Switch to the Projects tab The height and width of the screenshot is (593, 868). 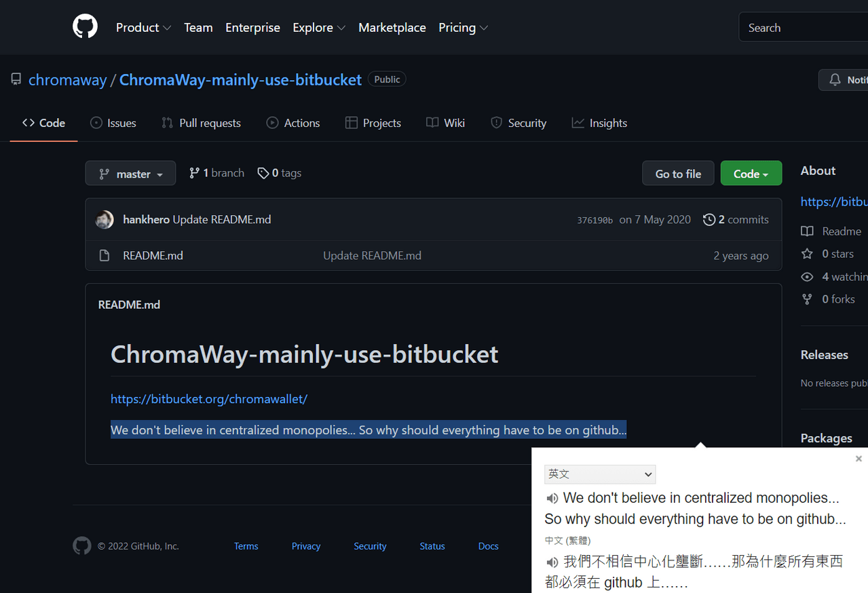click(373, 123)
